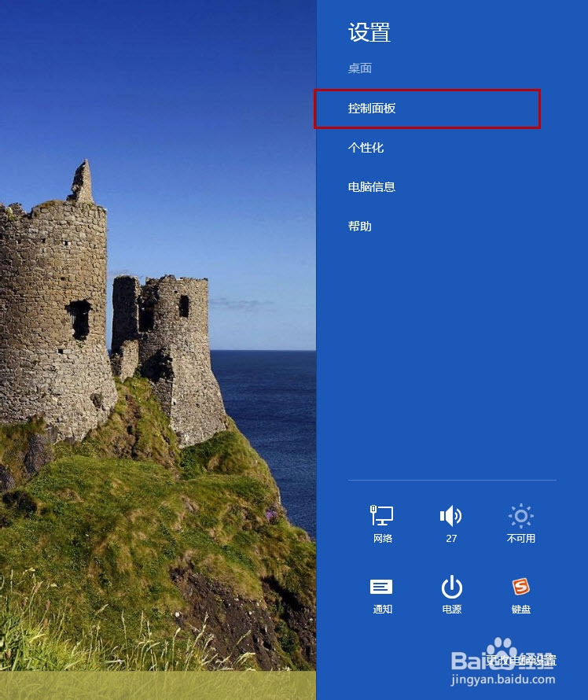
Task: Click the 帮助 option
Action: tap(360, 227)
